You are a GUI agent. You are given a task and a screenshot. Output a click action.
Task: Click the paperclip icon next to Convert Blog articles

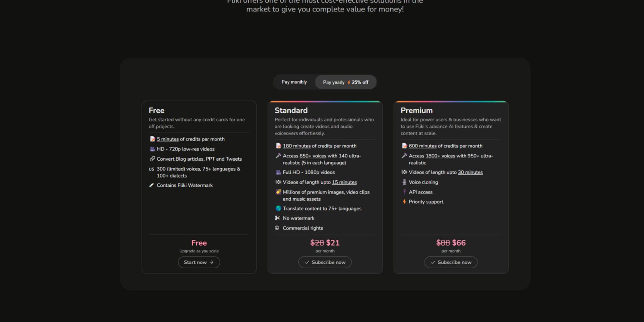[x=152, y=159]
